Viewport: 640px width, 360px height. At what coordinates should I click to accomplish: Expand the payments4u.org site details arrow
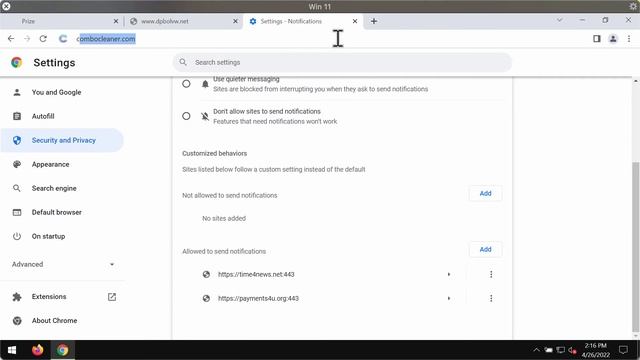point(449,298)
